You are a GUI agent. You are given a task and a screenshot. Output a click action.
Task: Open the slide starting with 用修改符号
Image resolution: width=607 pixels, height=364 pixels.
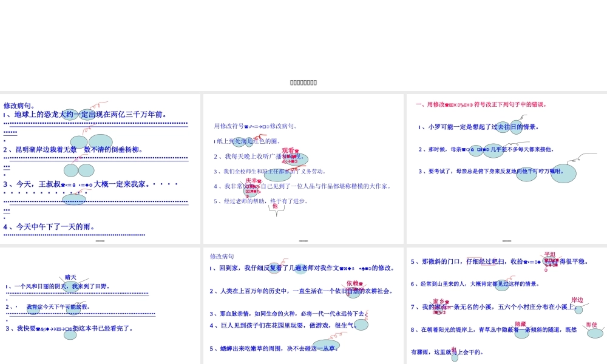303,169
